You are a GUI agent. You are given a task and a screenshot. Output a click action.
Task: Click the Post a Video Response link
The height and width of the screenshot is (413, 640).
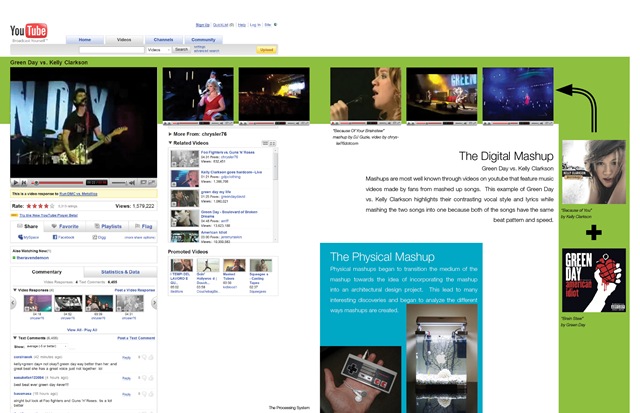[135, 290]
